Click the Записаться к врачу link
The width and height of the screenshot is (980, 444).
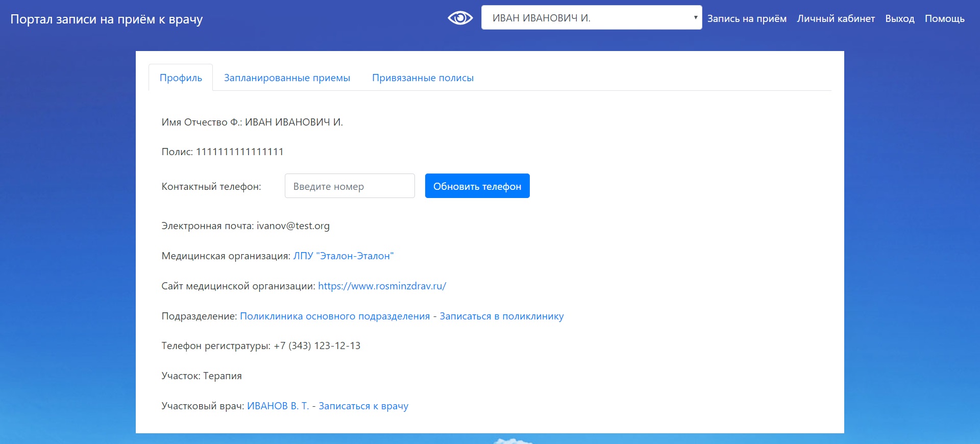pyautogui.click(x=363, y=406)
